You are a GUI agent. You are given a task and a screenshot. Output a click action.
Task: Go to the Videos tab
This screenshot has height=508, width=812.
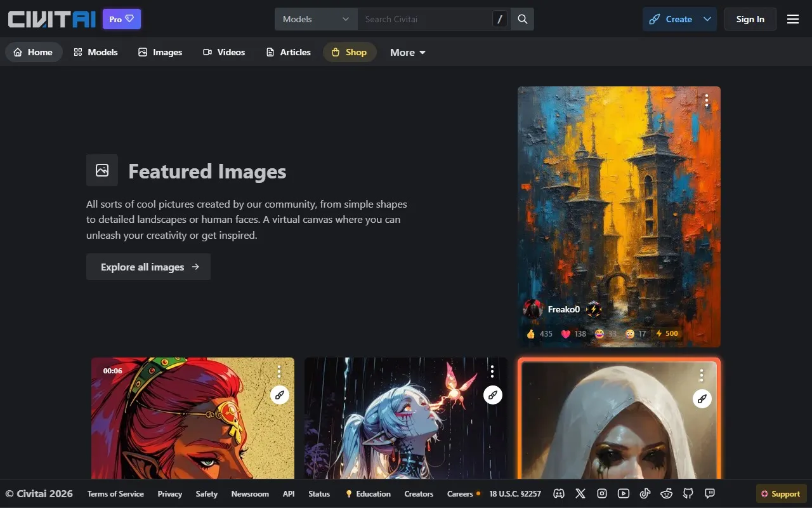click(223, 52)
